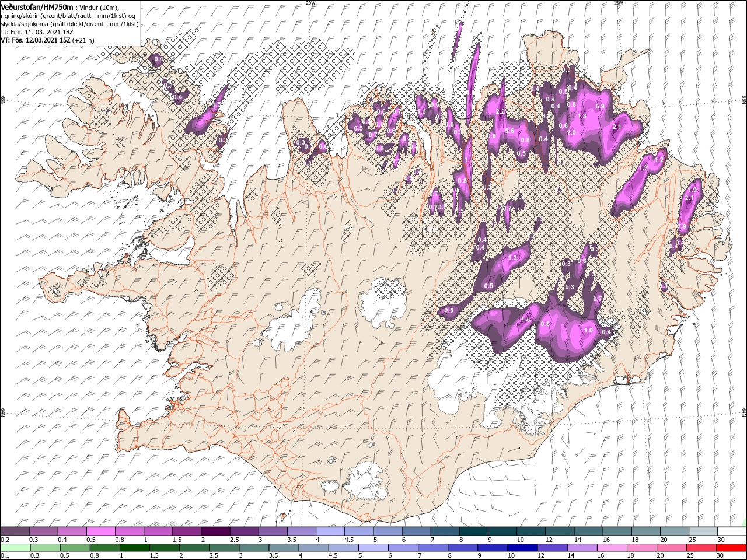747x560 pixels.
Task: Pick bottom-row swatch between 3 and 3.5
Action: pyautogui.click(x=254, y=548)
